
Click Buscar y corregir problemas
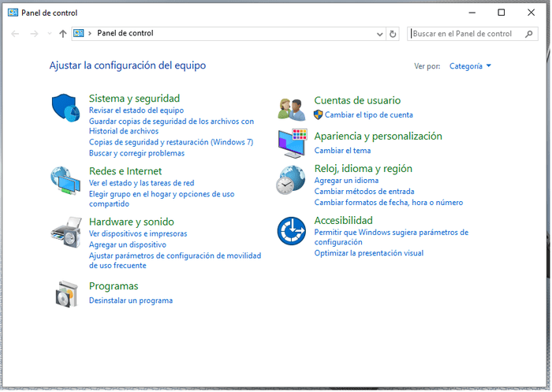pos(136,153)
